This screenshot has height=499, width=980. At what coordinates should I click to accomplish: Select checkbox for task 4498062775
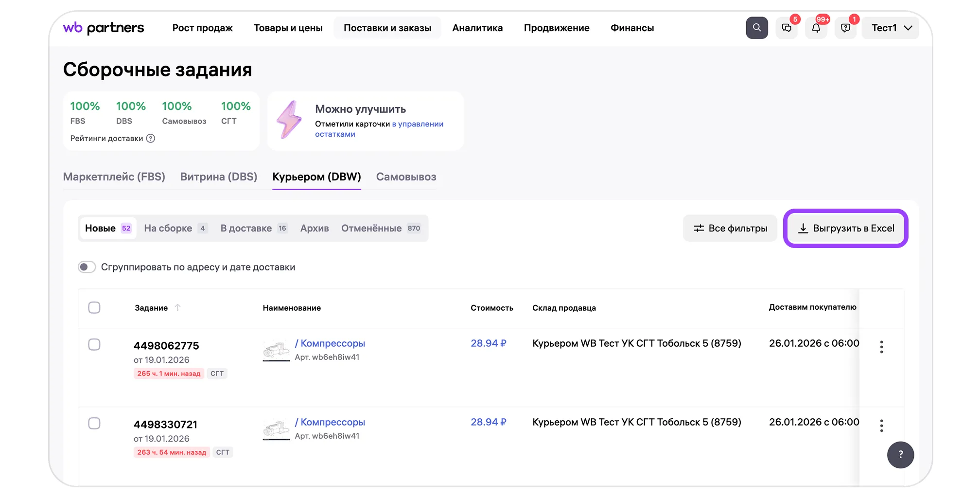[94, 344]
